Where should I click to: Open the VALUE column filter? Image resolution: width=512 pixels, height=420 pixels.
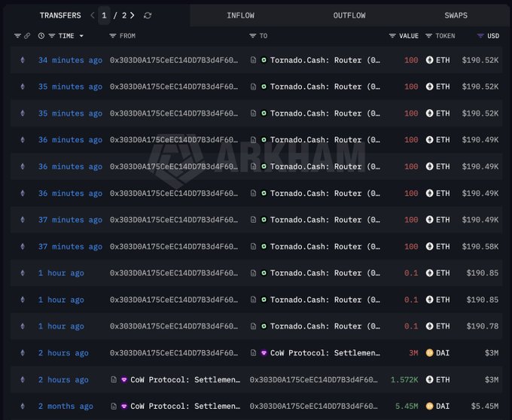coord(392,35)
